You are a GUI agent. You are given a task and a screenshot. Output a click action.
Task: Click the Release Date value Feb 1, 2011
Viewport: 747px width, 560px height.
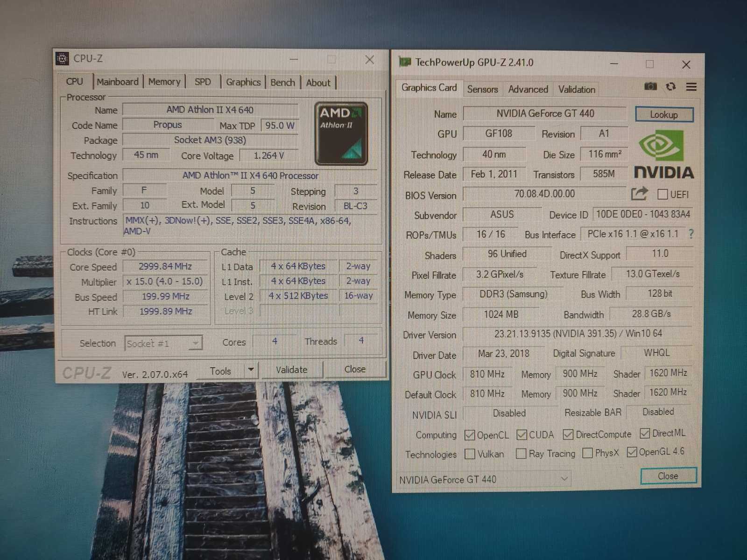tap(494, 174)
